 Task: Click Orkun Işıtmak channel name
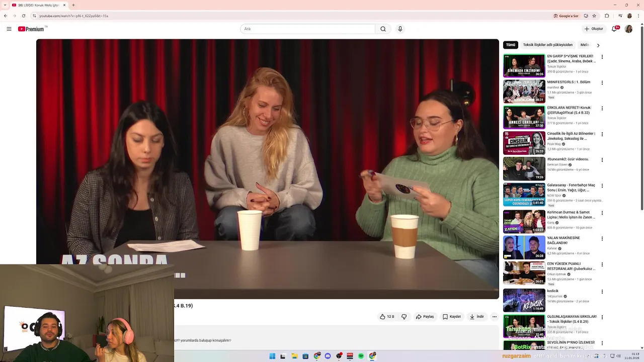point(556,275)
